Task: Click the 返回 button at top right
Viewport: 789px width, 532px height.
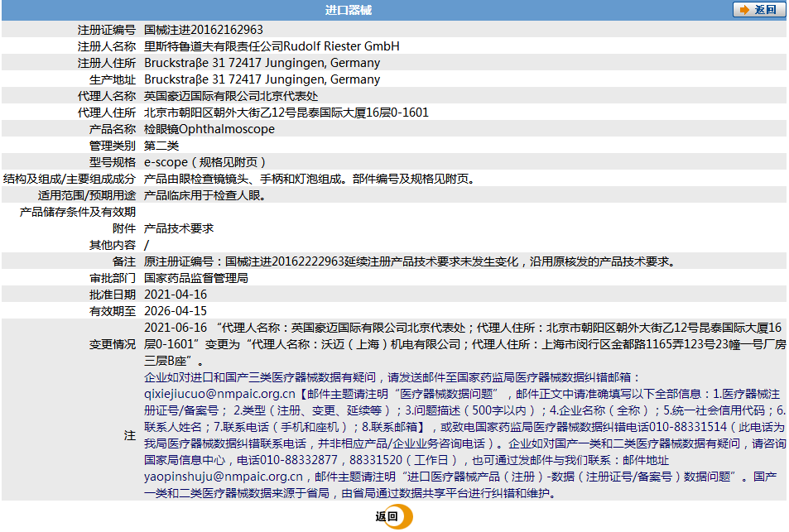Action: coord(758,10)
